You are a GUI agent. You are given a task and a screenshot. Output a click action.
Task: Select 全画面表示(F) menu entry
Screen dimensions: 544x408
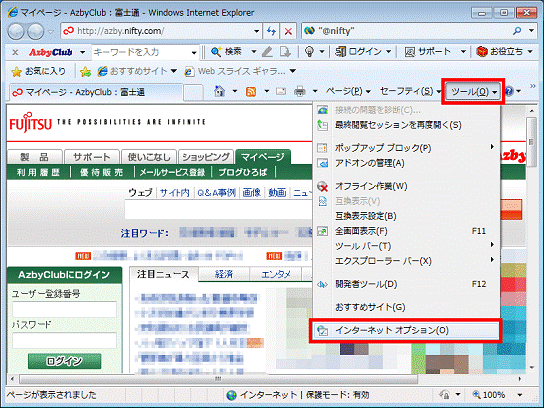[x=406, y=231]
